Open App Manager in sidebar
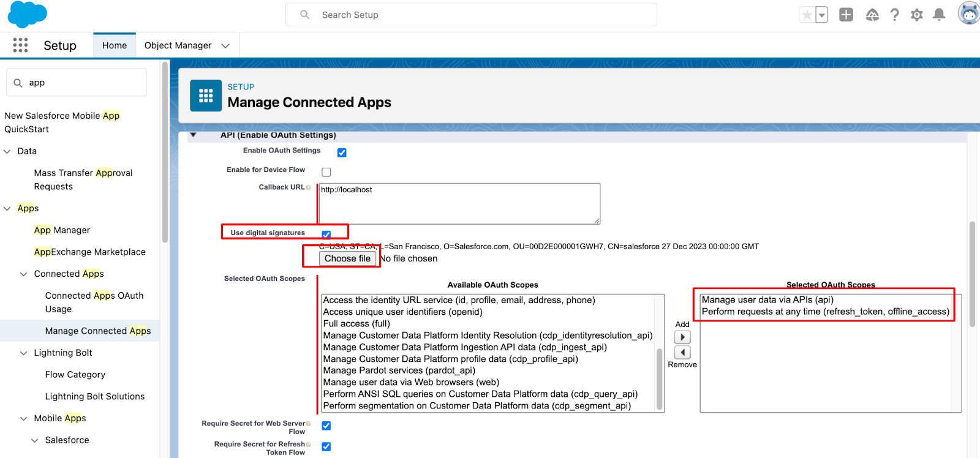This screenshot has width=980, height=458. pos(62,230)
